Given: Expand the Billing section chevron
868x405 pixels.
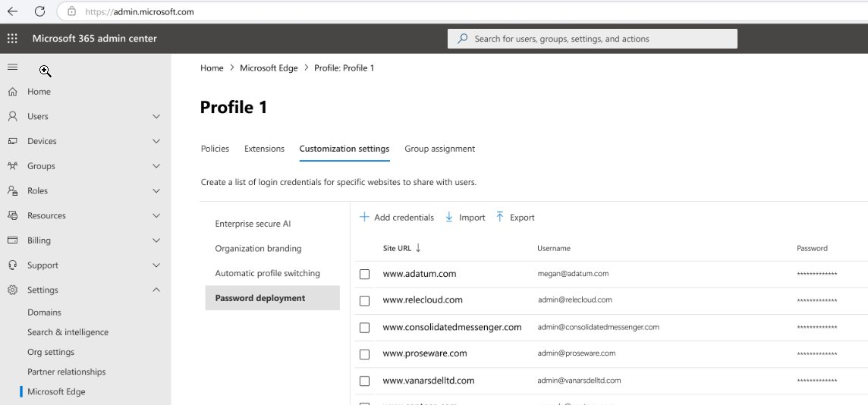Looking at the screenshot, I should point(156,240).
